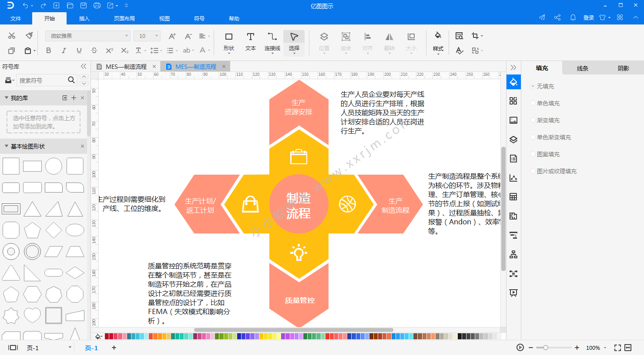The width and height of the screenshot is (644, 355).
Task: Open the Image panel icon in right sidebar
Action: point(513,120)
